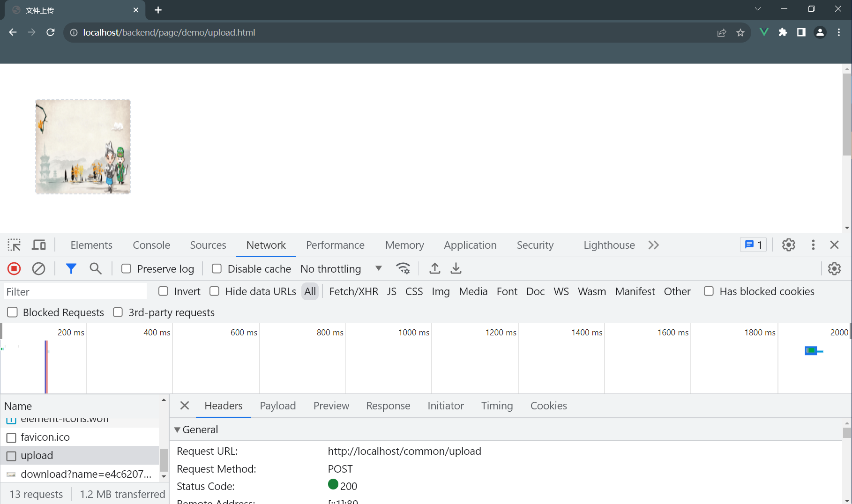The height and width of the screenshot is (504, 852).
Task: Filter by CSS requests
Action: pyautogui.click(x=414, y=291)
